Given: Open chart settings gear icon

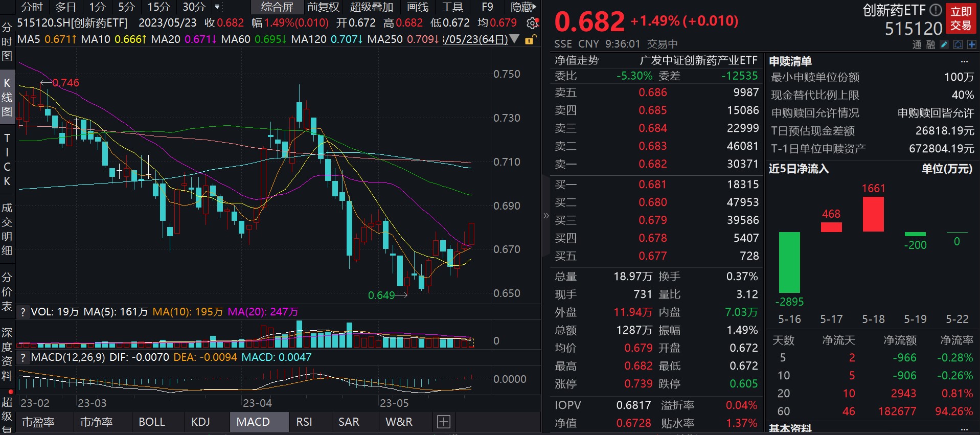Looking at the screenshot, I should pos(532,23).
